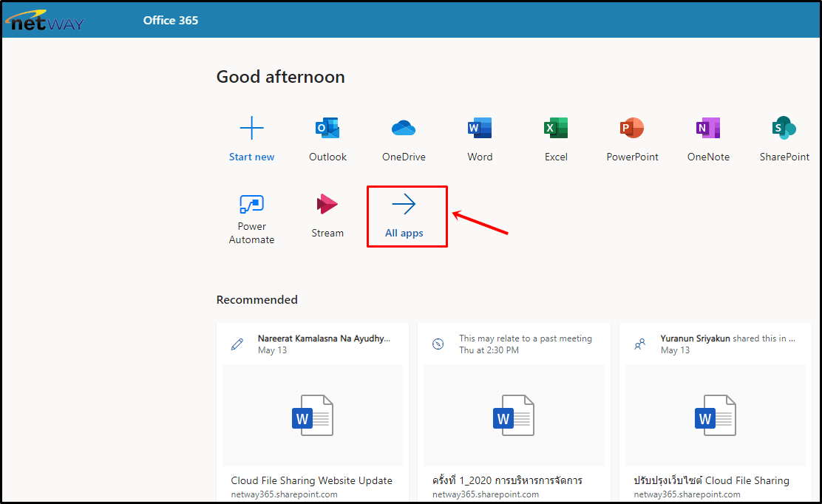Open the Outlook app icon
The image size is (822, 504).
coord(327,129)
